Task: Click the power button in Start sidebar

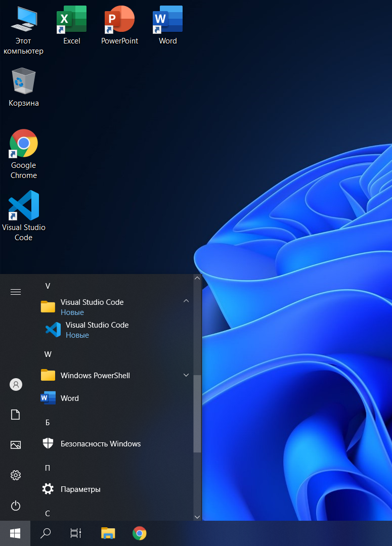Action: click(x=16, y=506)
